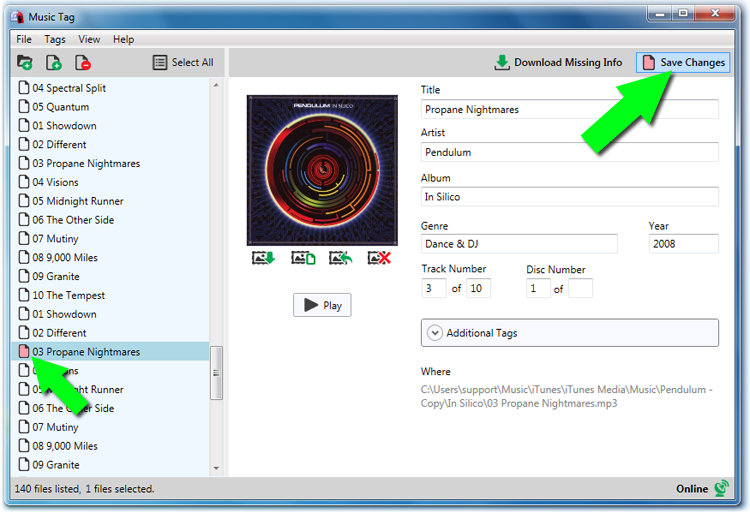The image size is (750, 513).
Task: Click the Select All button
Action: click(183, 63)
